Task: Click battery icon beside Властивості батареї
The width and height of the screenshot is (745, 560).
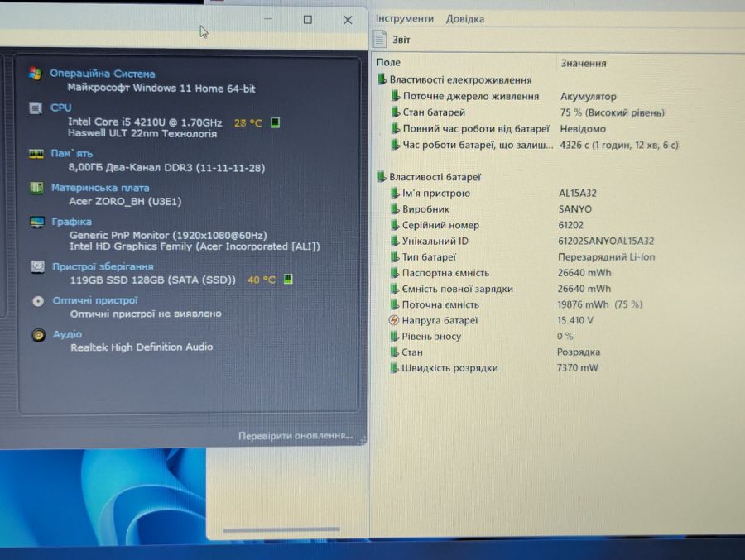Action: click(381, 177)
